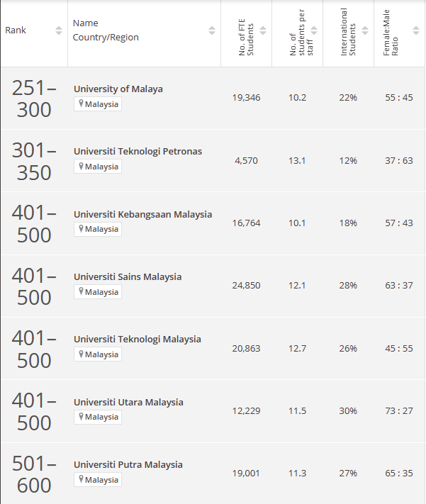
Task: Visit the Universiti Sains Malaysia link
Action: point(128,277)
